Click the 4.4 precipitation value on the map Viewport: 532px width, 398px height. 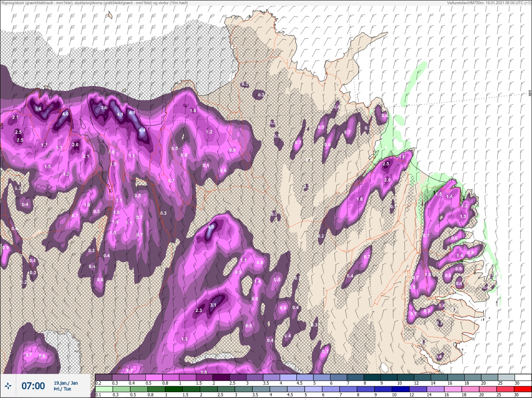pos(142,130)
